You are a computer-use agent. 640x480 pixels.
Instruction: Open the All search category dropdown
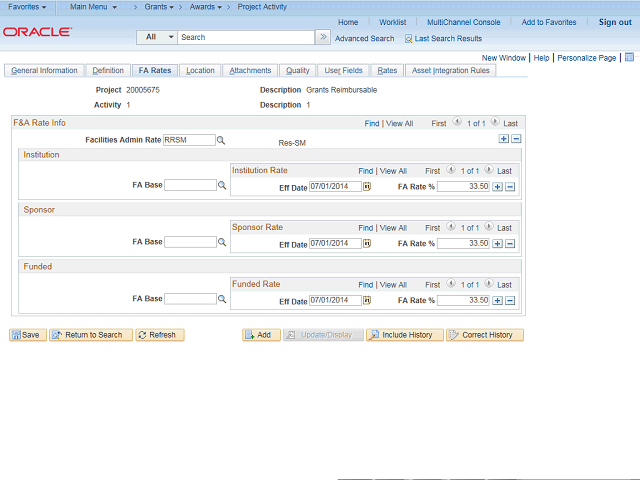[x=157, y=37]
